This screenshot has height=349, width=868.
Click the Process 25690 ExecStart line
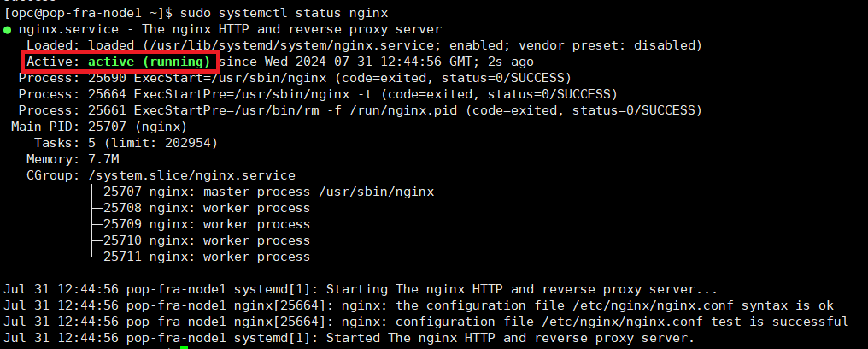pos(295,78)
